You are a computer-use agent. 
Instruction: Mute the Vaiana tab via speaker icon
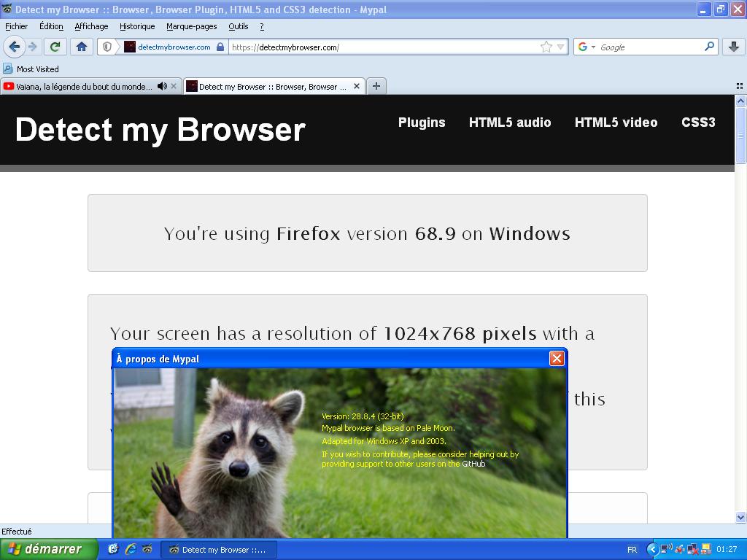click(162, 86)
